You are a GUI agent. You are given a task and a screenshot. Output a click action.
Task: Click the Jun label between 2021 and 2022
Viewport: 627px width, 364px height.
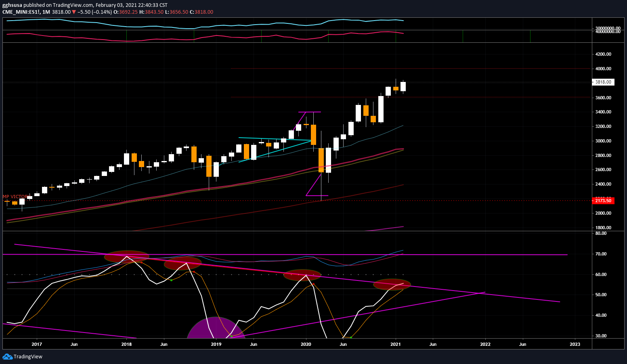[433, 344]
